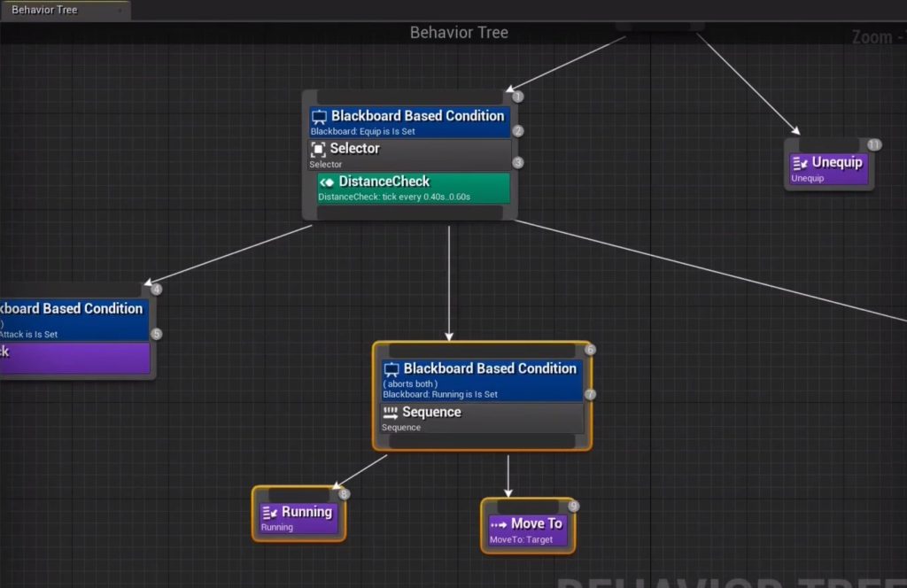Select the Move To Target node
Screen dimensions: 907x588
pos(528,530)
